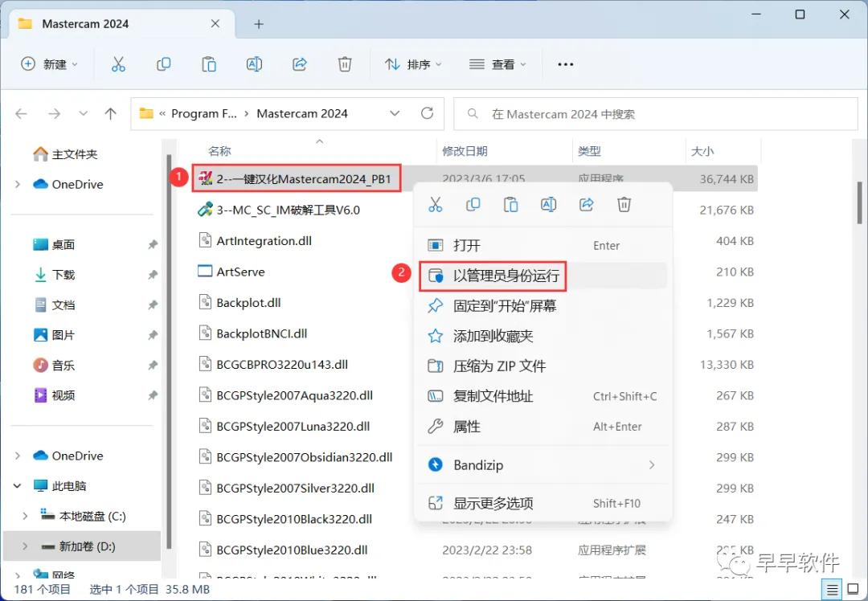Open 图片 in the sidebar
The width and height of the screenshot is (868, 601).
(x=55, y=335)
